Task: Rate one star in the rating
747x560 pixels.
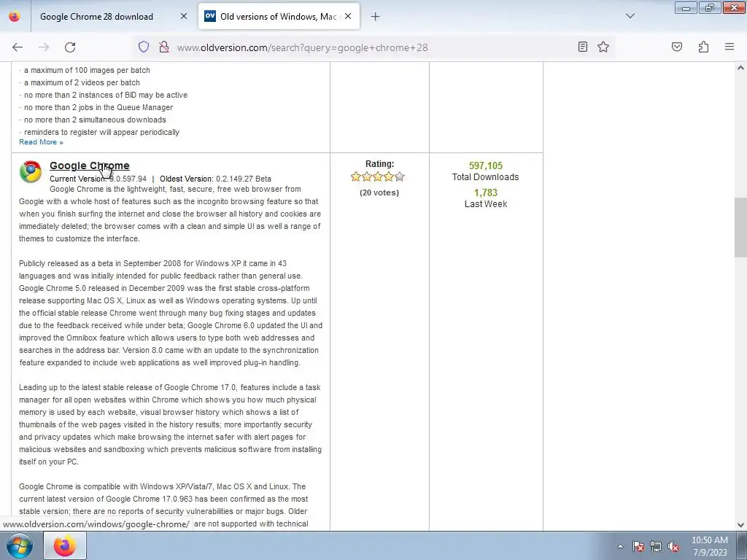Action: (x=355, y=176)
